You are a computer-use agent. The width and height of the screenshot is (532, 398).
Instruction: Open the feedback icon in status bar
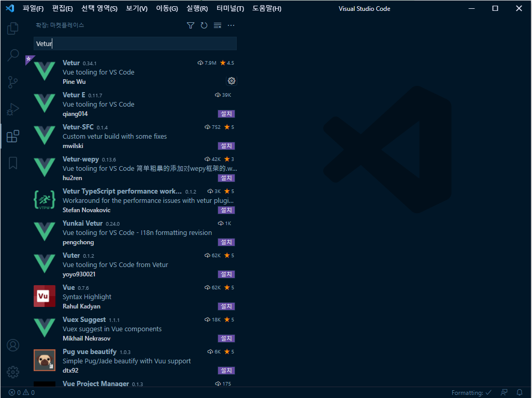[504, 393]
